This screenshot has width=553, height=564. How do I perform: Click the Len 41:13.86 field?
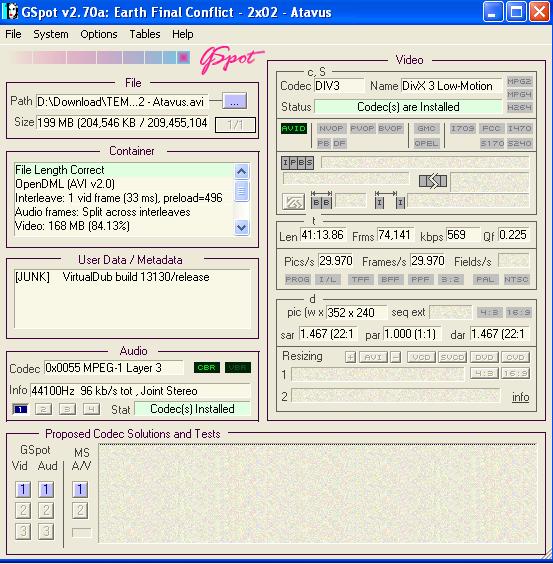(323, 235)
